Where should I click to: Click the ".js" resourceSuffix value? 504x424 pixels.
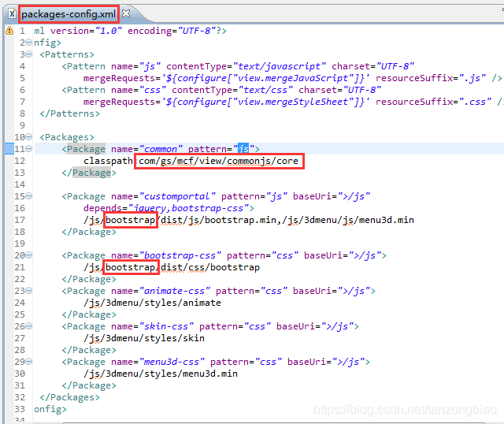[x=472, y=78]
